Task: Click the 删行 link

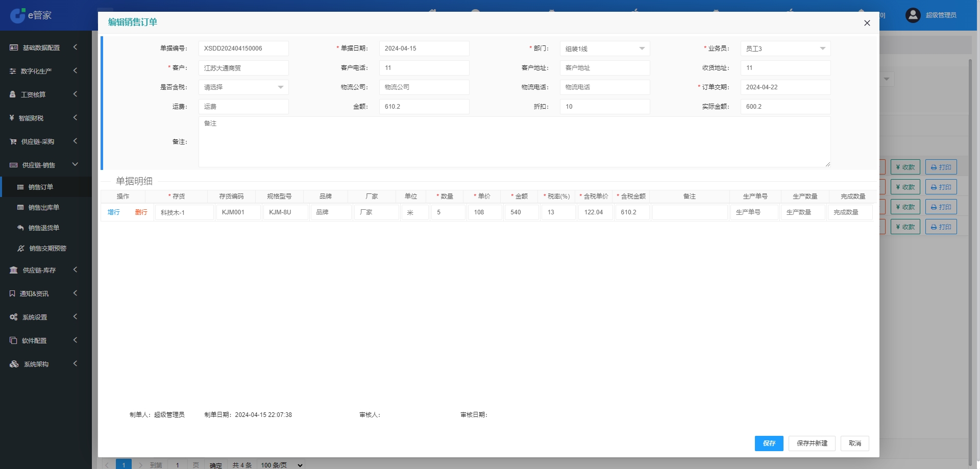Action: tap(141, 212)
